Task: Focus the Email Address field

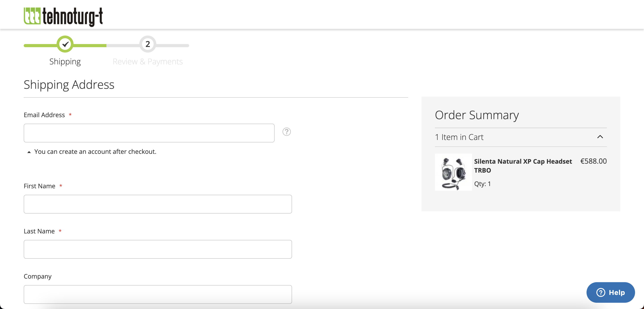Action: click(149, 133)
